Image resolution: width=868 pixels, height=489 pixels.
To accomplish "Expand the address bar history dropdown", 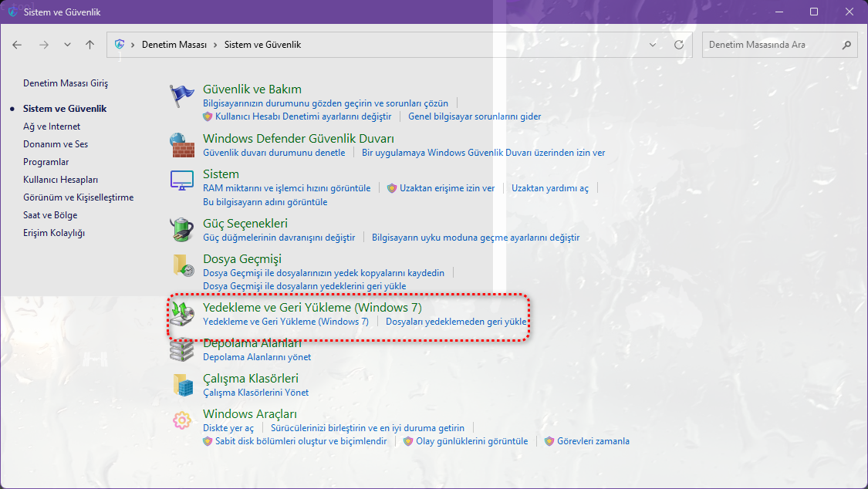I will [x=653, y=45].
